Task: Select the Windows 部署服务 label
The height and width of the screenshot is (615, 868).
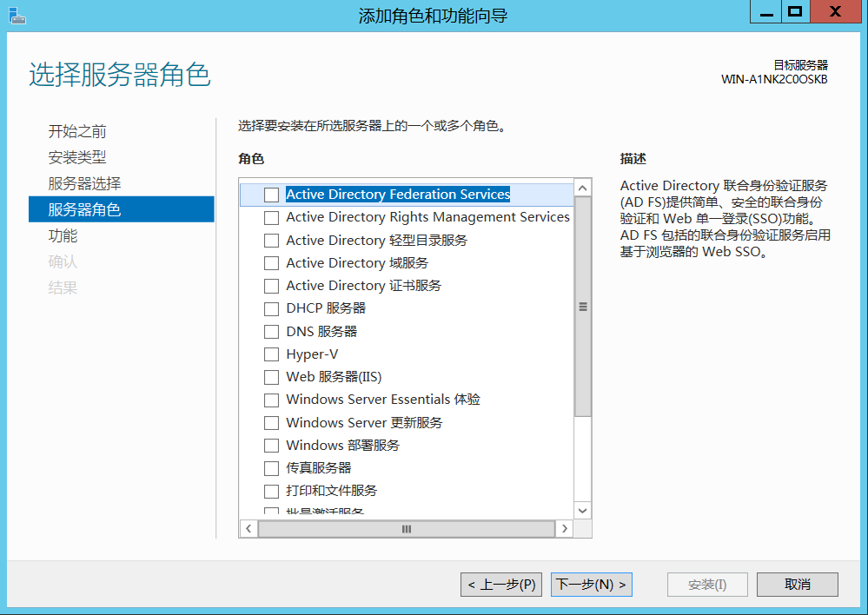Action: (342, 446)
